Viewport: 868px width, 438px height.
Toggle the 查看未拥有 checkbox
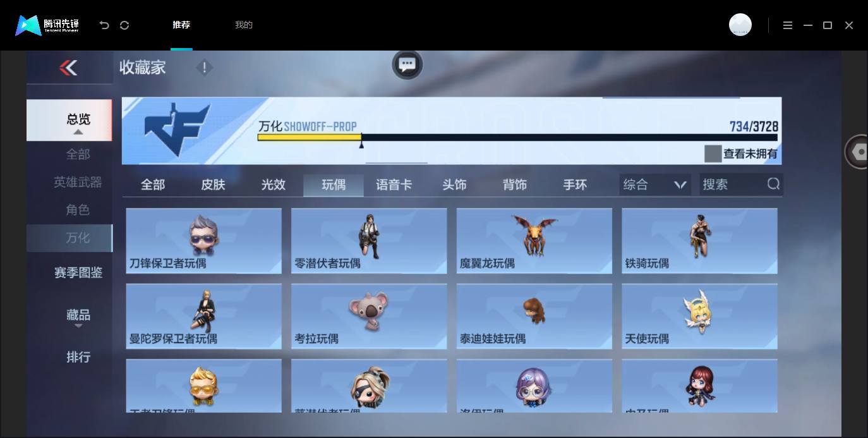coord(713,154)
